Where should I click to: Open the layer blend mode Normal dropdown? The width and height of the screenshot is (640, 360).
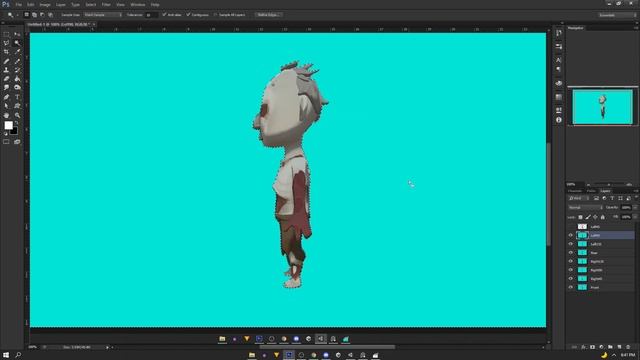click(x=585, y=208)
